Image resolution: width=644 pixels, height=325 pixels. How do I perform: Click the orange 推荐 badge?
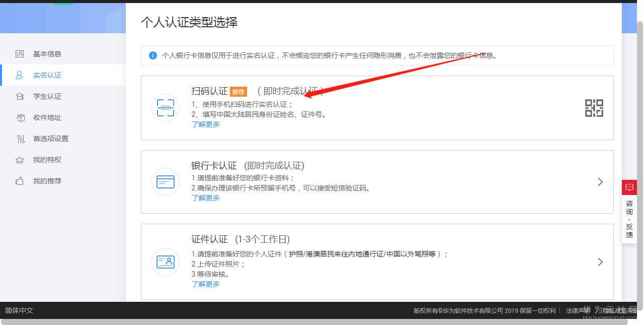click(x=238, y=92)
